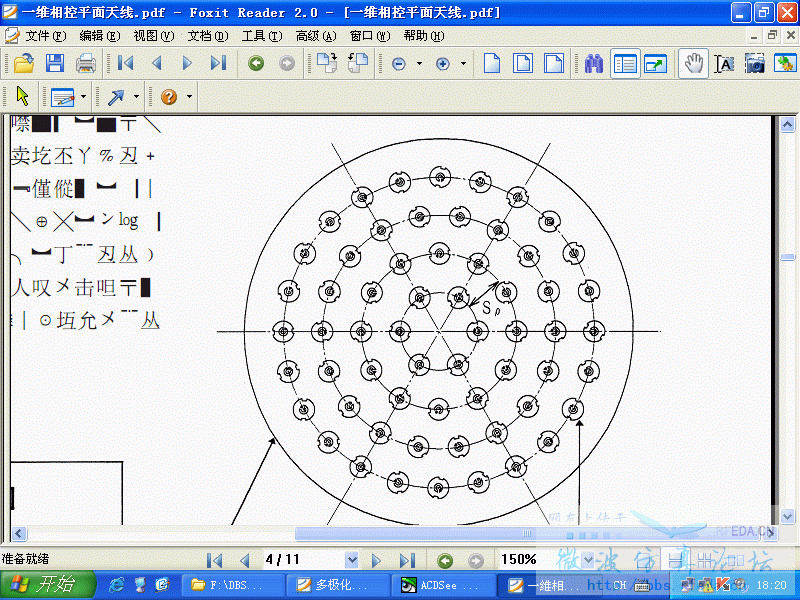This screenshot has width=800, height=600.
Task: Open zoom percentage dropdown in status bar
Action: [x=588, y=560]
